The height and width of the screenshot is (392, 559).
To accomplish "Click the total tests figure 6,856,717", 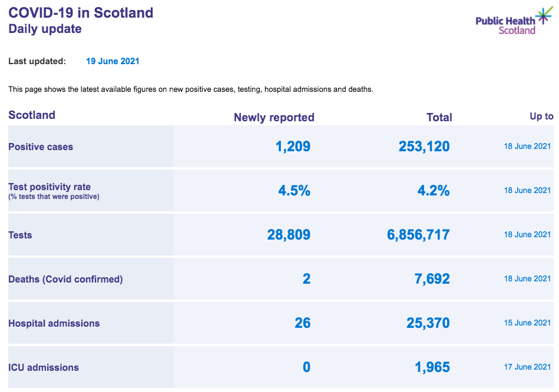I will coord(419,235).
